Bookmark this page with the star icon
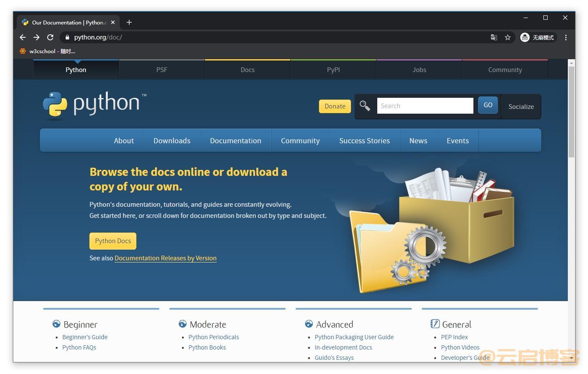The width and height of the screenshot is (588, 374). click(x=508, y=37)
